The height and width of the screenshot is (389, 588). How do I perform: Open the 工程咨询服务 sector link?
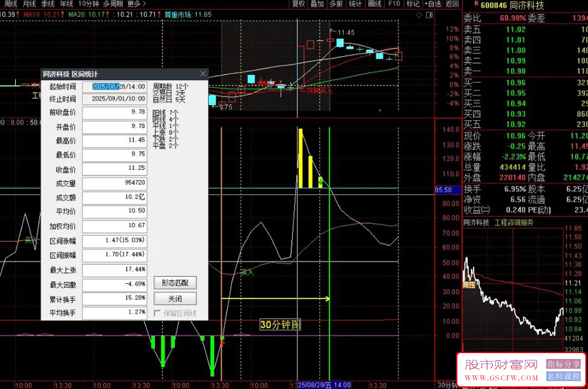tap(514, 223)
